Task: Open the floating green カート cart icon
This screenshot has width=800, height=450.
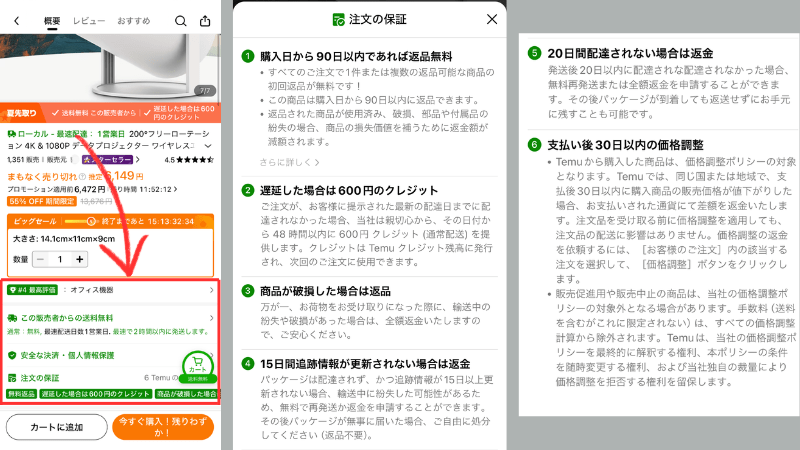Action: [198, 366]
